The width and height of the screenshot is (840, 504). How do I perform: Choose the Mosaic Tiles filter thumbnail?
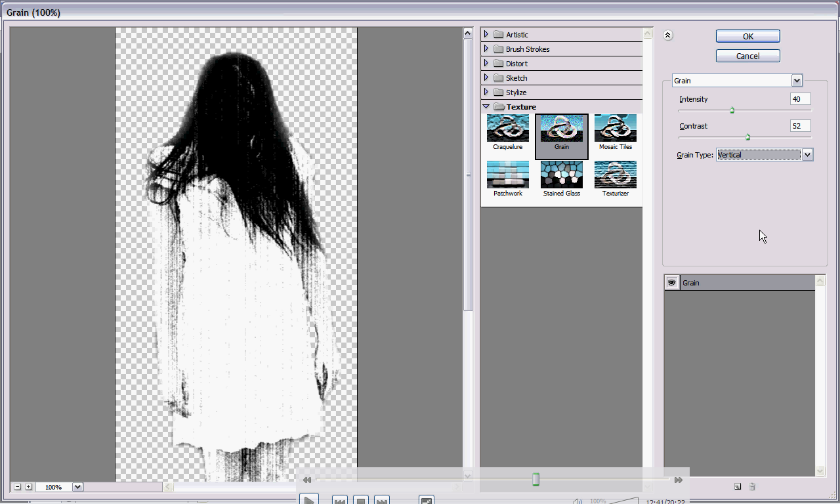(x=616, y=128)
